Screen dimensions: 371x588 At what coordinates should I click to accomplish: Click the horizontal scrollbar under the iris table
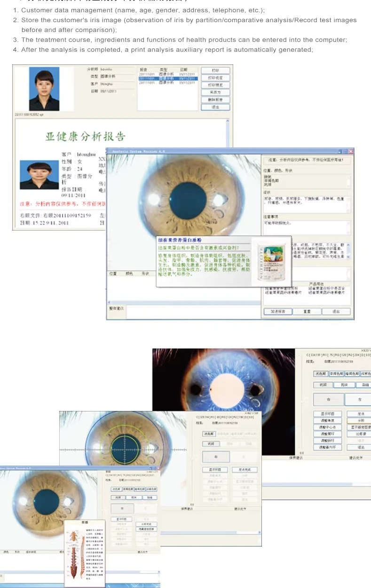pos(184,302)
